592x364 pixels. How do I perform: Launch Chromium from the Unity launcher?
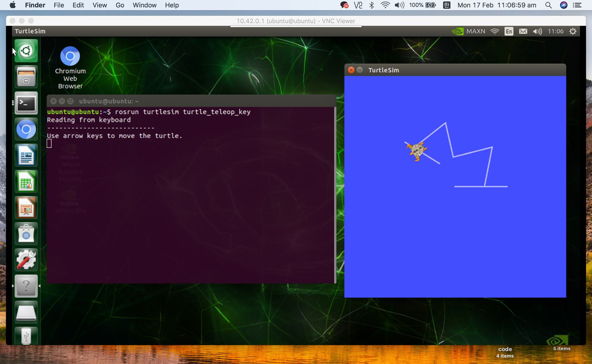click(26, 129)
